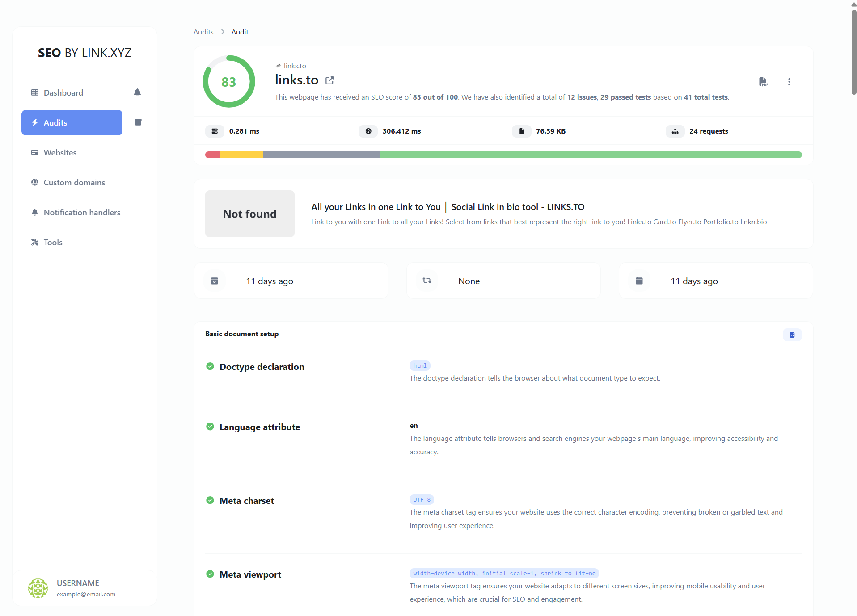Click the Meta charset passed check icon

click(x=210, y=500)
